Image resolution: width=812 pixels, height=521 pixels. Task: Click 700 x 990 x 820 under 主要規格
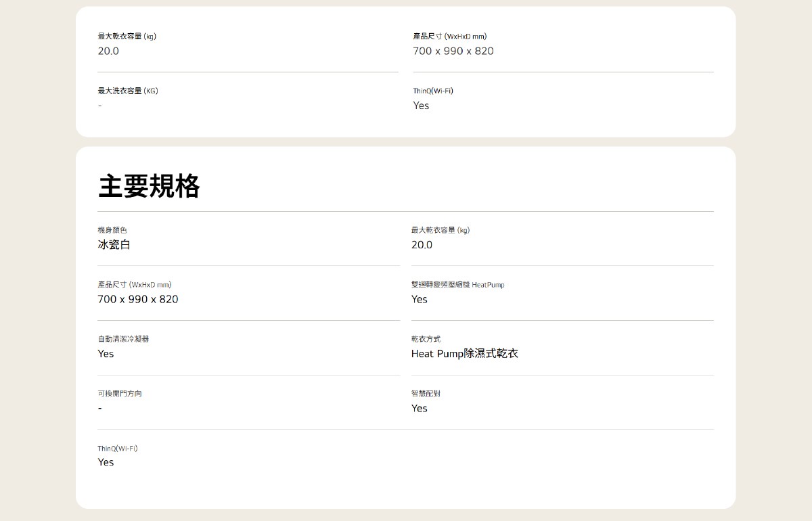tap(138, 300)
